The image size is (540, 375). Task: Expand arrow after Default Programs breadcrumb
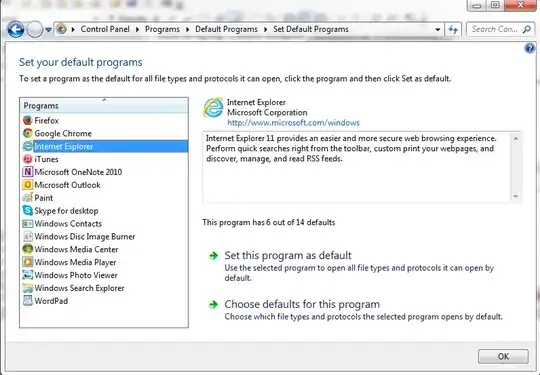pyautogui.click(x=266, y=30)
